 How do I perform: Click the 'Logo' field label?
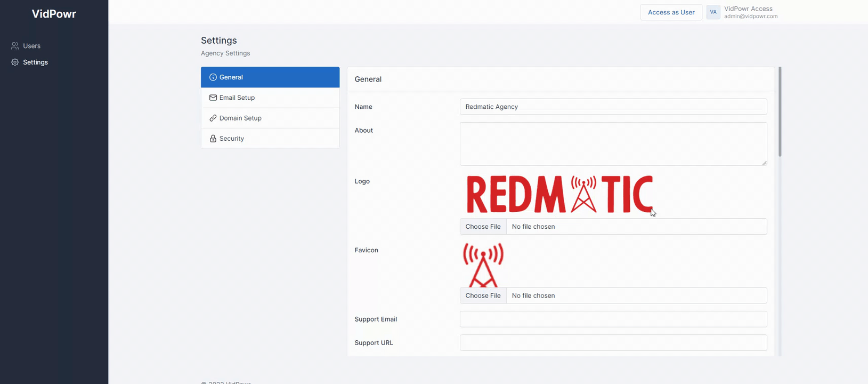point(362,181)
